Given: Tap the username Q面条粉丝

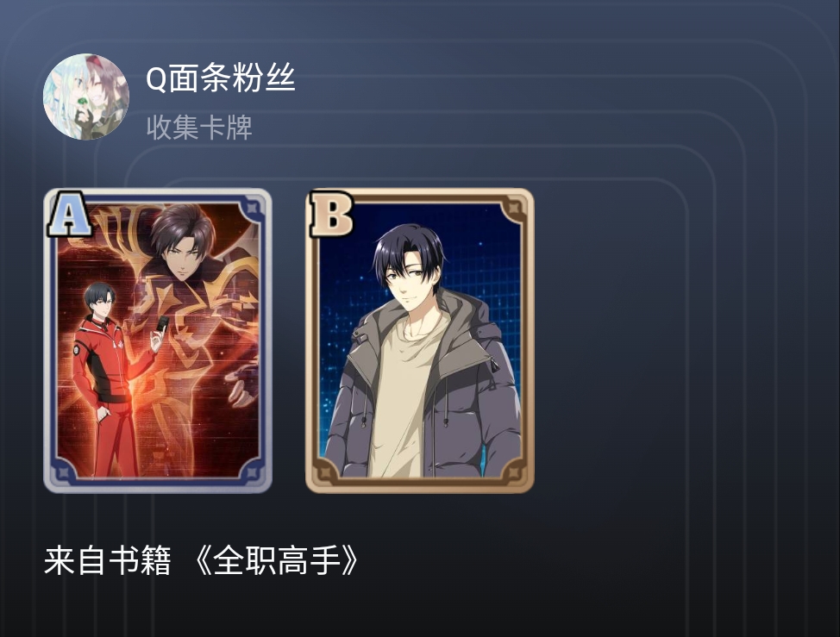Looking at the screenshot, I should (220, 78).
